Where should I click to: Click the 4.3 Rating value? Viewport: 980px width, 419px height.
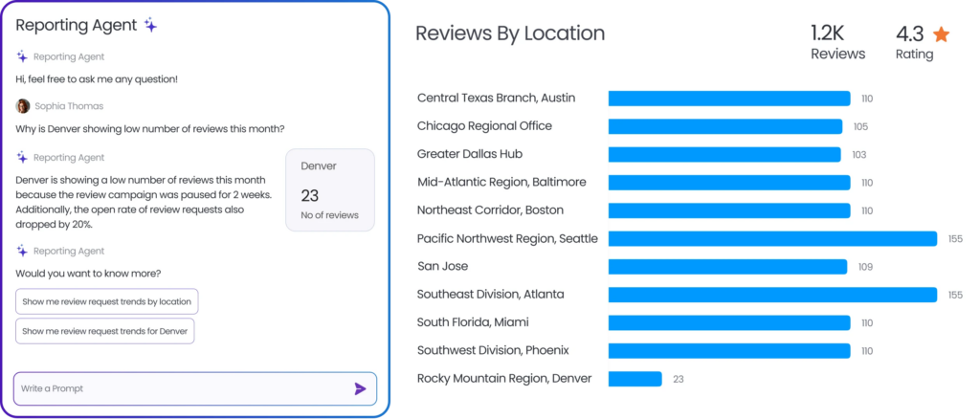[x=910, y=34]
